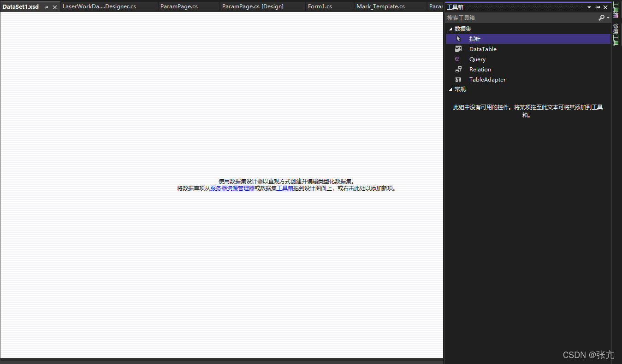Click the toolbox search magnifier icon

[x=601, y=18]
